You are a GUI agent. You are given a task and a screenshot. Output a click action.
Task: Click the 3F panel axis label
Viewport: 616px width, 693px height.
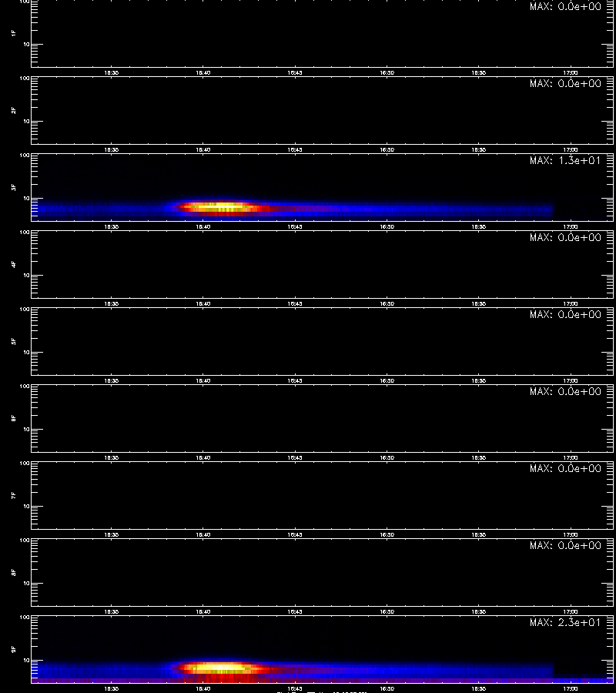(14, 187)
